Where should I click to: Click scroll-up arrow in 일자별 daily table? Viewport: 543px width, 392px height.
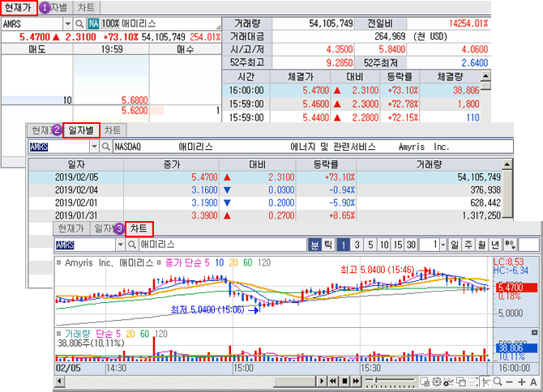[507, 164]
